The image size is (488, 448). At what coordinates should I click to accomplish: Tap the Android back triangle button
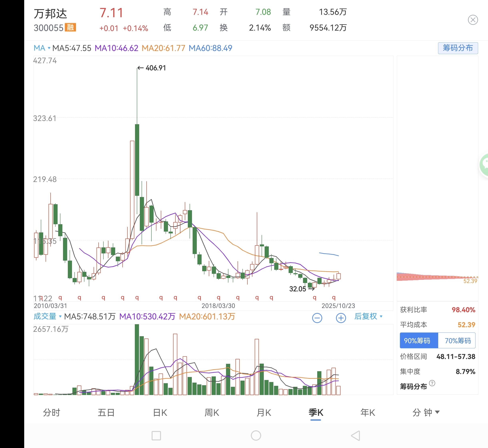pos(356,436)
